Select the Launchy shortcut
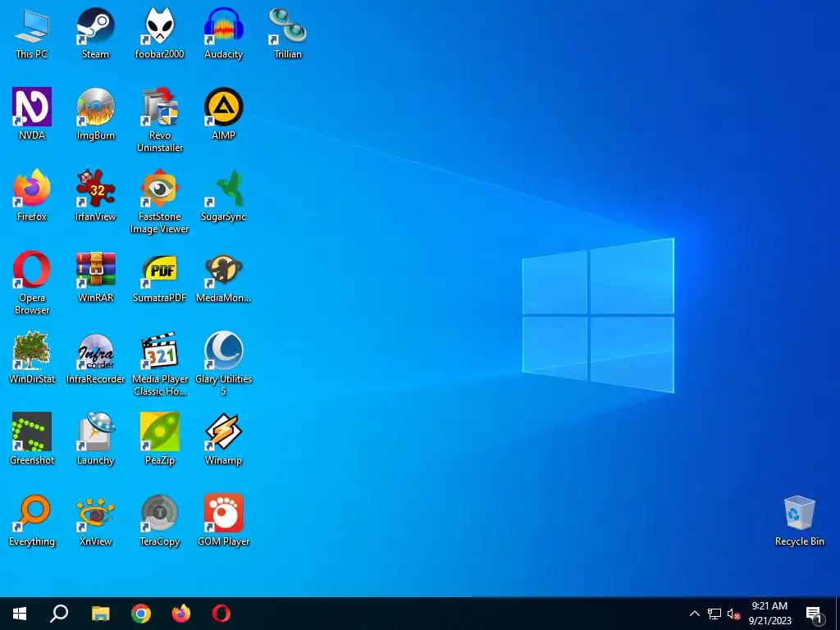Screen dimensions: 840x630 coord(95,439)
